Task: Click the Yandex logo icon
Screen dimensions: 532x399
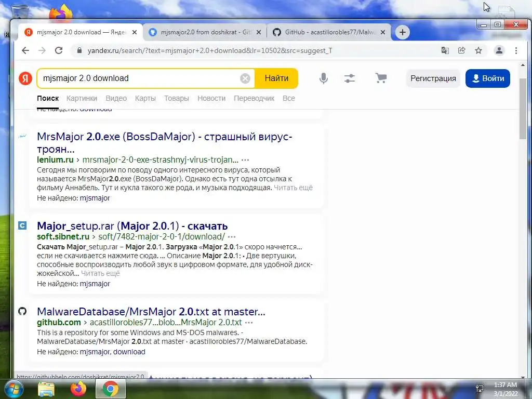Action: coord(25,78)
